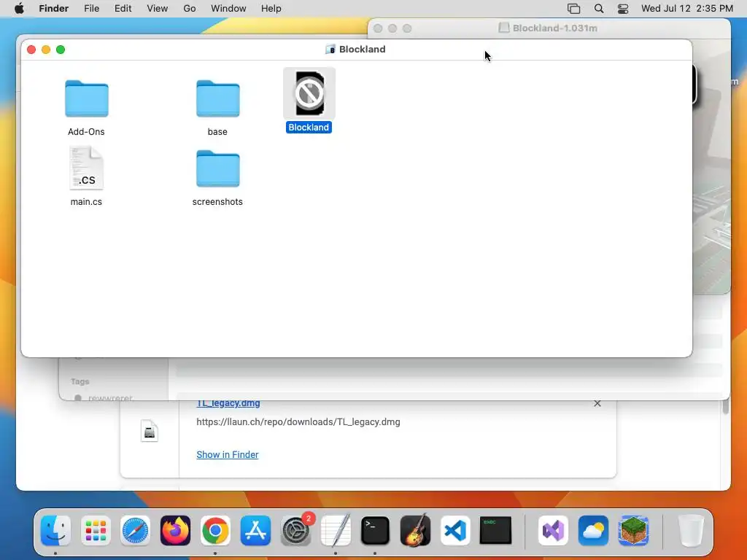Open Control Center in menu bar
This screenshot has width=747, height=560.
(x=623, y=9)
